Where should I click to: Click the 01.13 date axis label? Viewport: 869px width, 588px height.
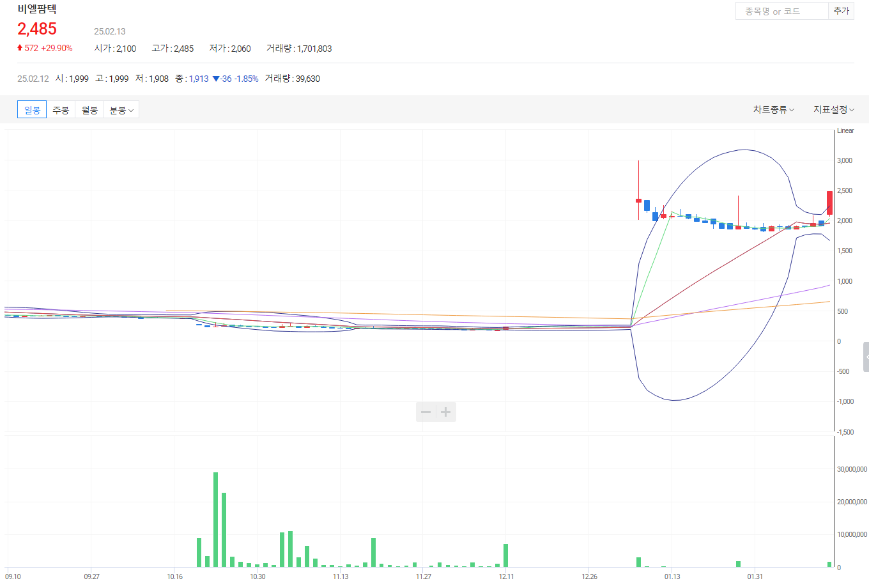[x=672, y=576]
